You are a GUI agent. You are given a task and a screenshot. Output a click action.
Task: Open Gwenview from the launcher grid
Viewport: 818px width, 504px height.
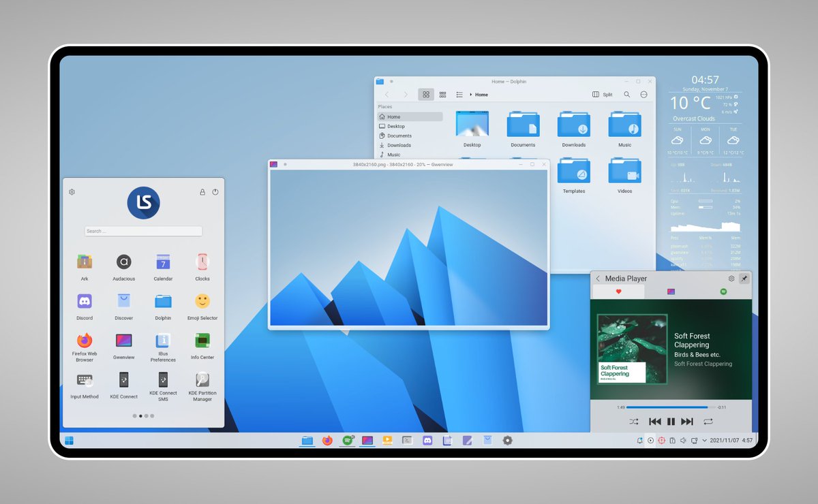[123, 345]
